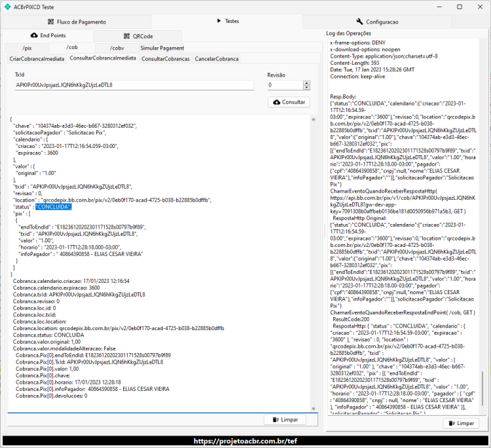Click Limpar under the response panel
The image size is (491, 448).
pos(285,419)
